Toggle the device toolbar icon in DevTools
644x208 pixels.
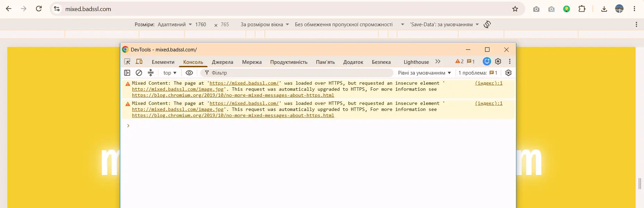(x=139, y=62)
